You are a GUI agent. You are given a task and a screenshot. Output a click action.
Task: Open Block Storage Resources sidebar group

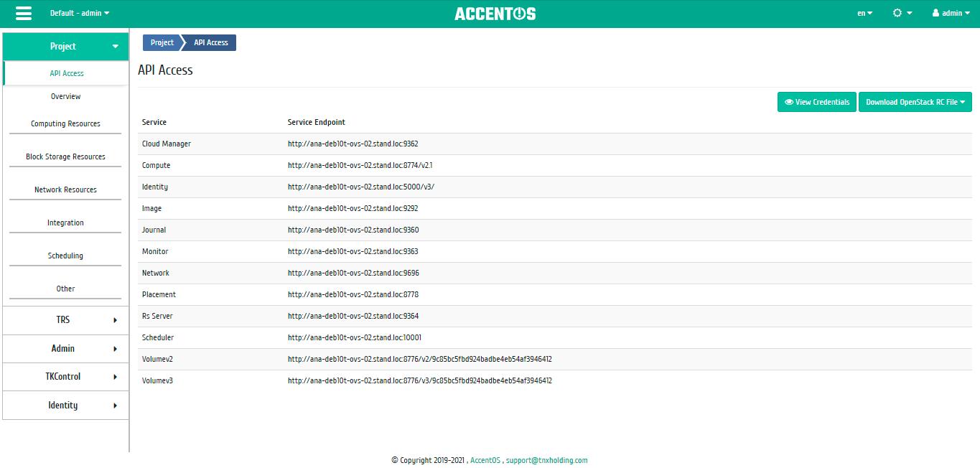(65, 156)
